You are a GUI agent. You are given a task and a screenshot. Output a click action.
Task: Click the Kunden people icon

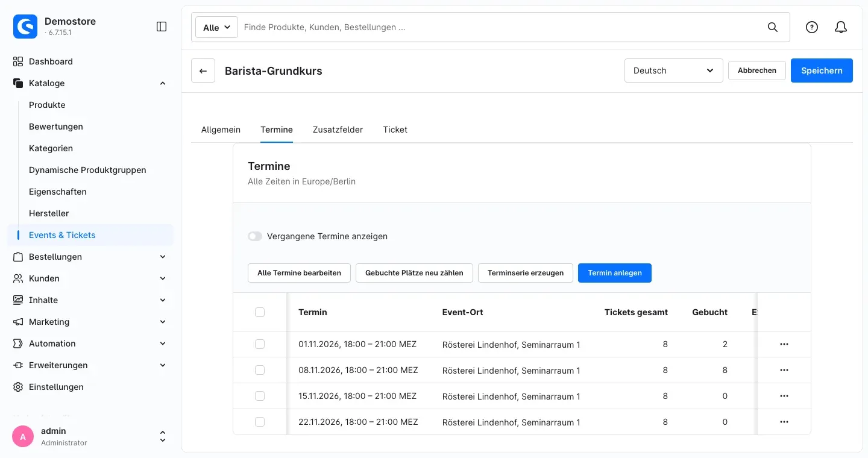[x=18, y=278]
